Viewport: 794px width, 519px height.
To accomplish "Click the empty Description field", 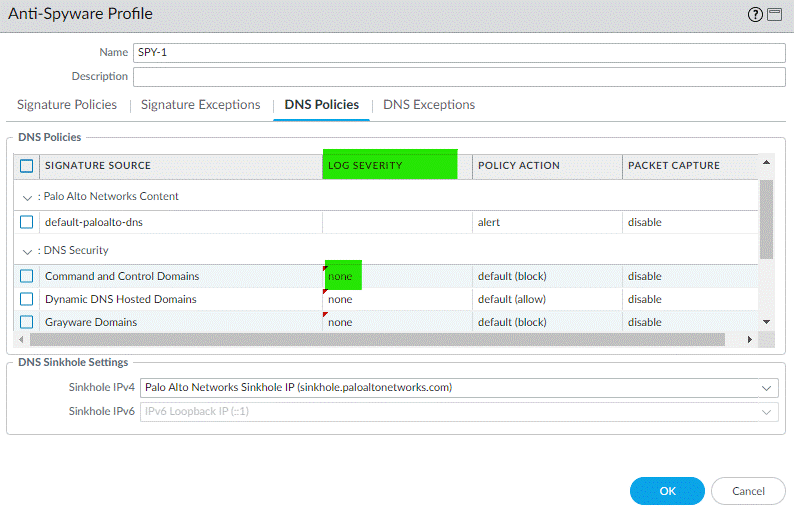I will click(x=459, y=77).
